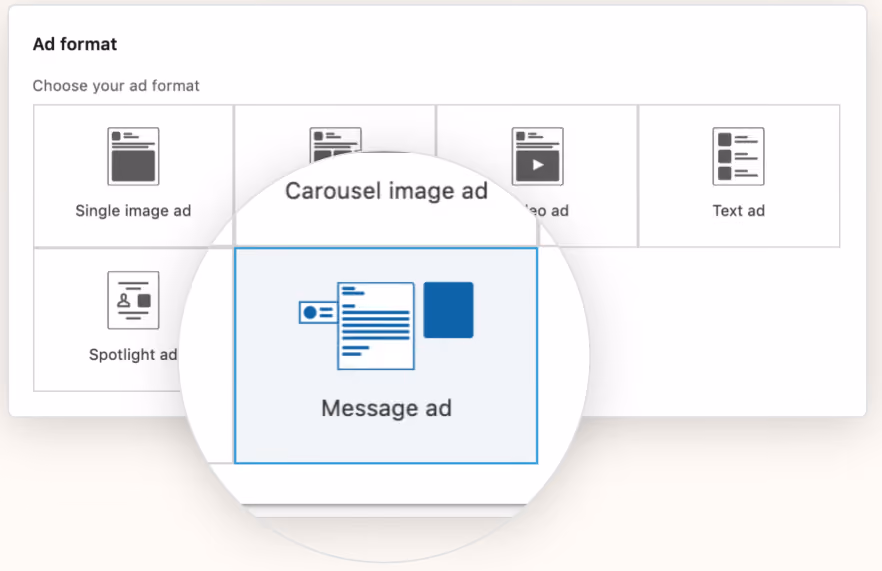This screenshot has width=882, height=571.
Task: Click the 'Ad format' heading
Action: click(75, 44)
